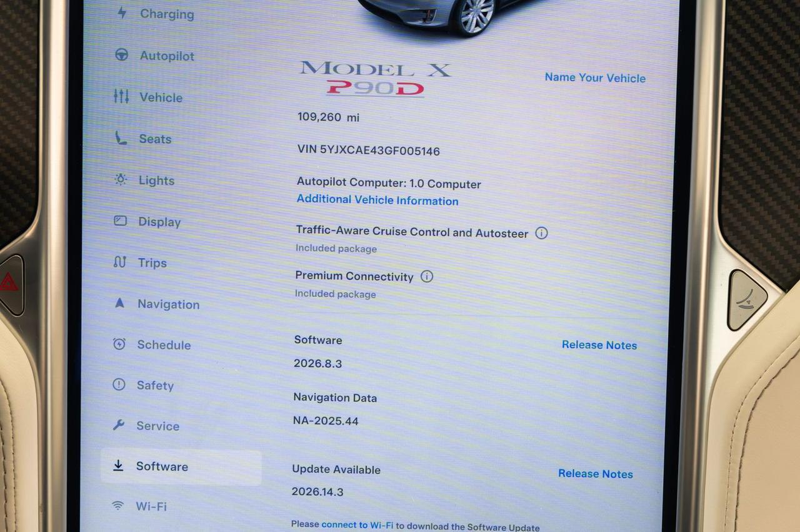Tap the software version 2026.8.3
The image size is (800, 532).
tap(318, 363)
